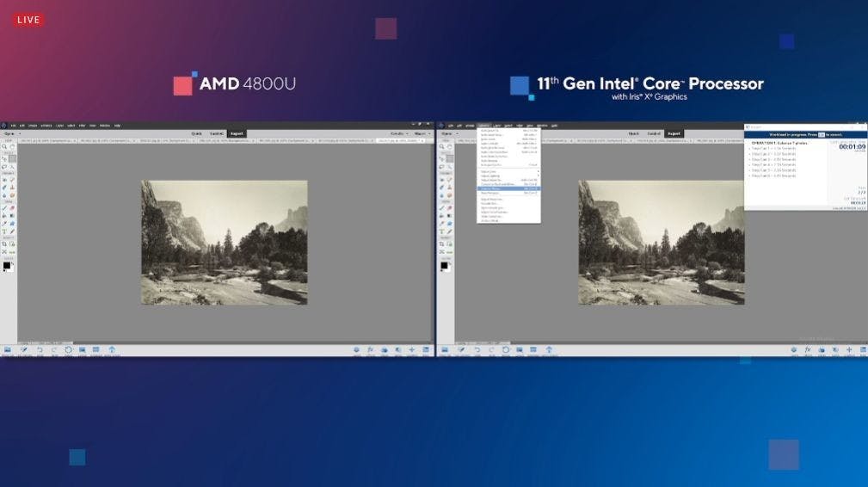
Task: Switch to Expert mode in the Intel window
Action: [x=674, y=133]
